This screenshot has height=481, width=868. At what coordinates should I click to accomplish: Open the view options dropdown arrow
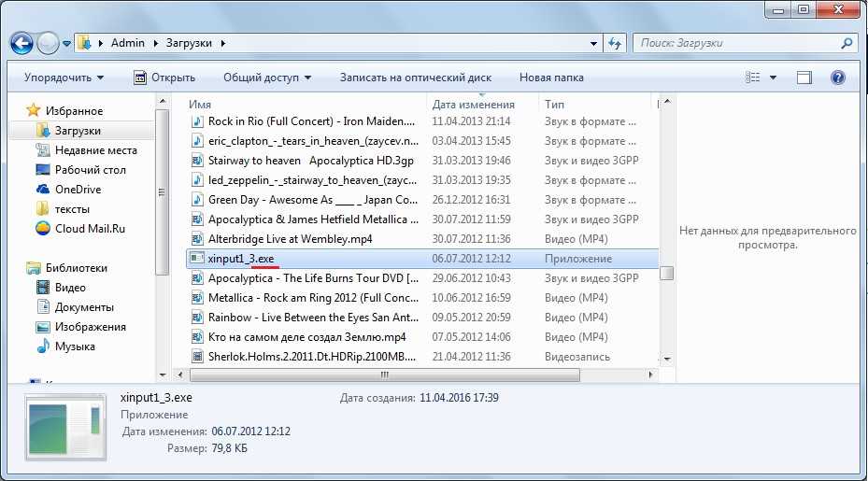tap(773, 78)
